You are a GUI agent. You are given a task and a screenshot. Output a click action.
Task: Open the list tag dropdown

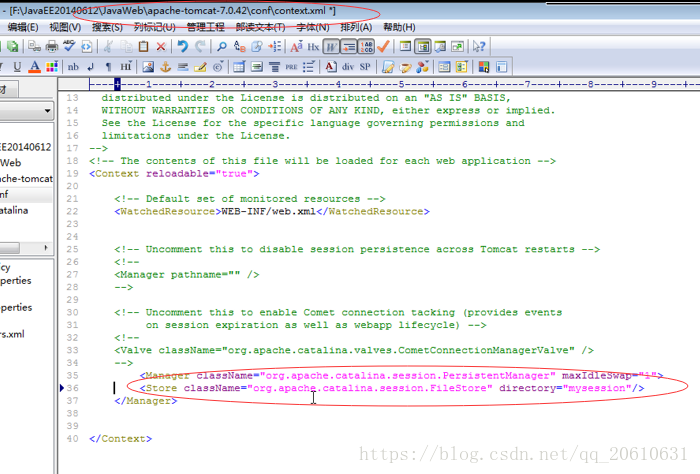point(309,67)
